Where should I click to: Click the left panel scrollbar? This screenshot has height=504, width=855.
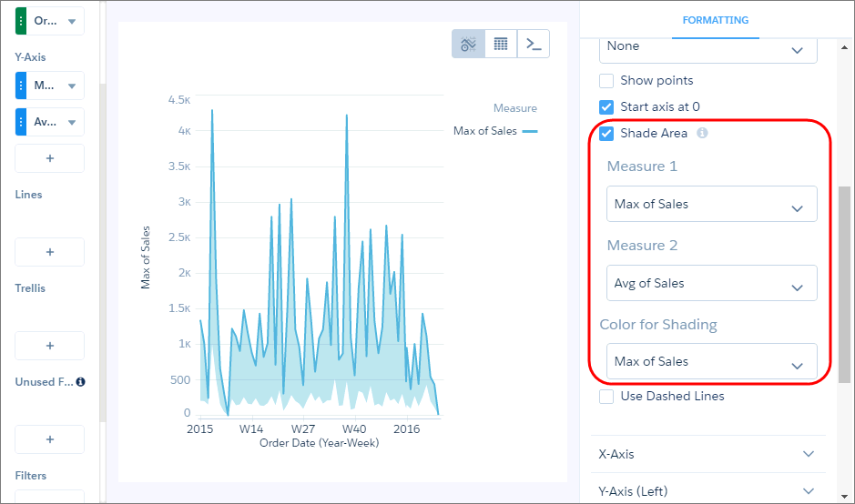click(x=103, y=253)
